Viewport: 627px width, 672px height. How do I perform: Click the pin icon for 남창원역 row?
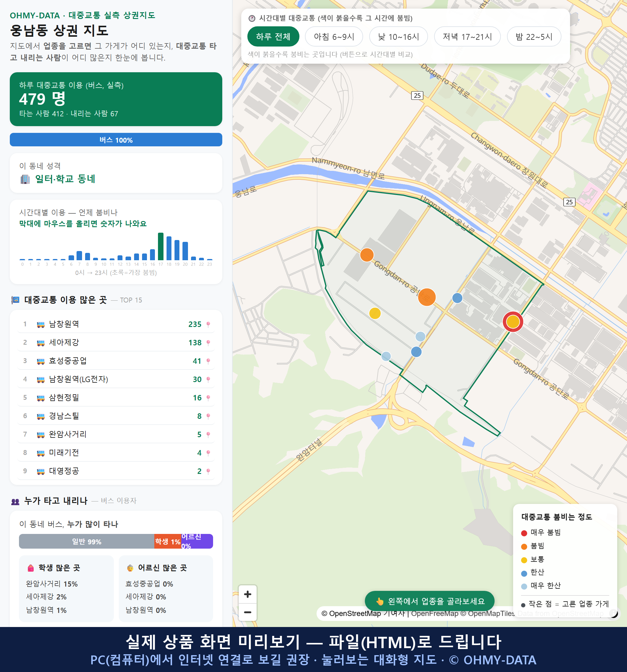pyautogui.click(x=208, y=324)
